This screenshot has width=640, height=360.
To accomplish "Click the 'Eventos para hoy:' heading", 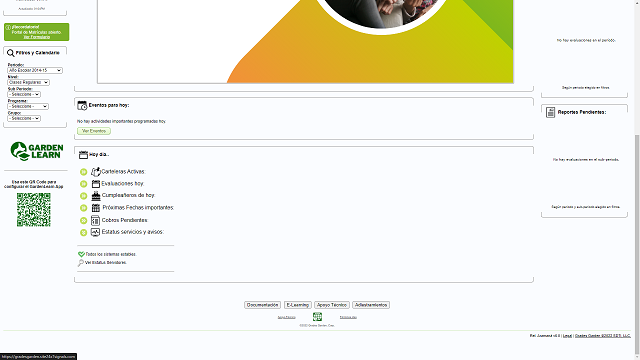I will click(x=109, y=105).
